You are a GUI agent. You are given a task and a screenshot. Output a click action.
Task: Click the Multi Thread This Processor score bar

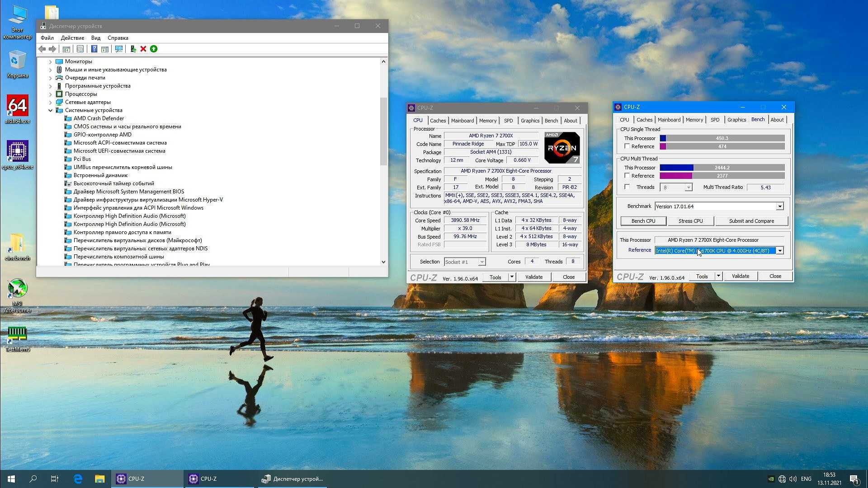point(722,168)
